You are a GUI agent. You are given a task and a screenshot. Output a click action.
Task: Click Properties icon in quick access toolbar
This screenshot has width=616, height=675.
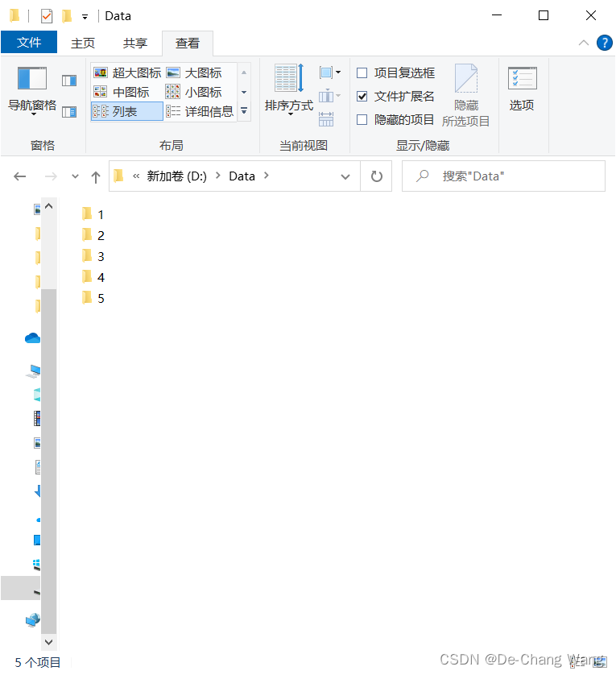(47, 16)
